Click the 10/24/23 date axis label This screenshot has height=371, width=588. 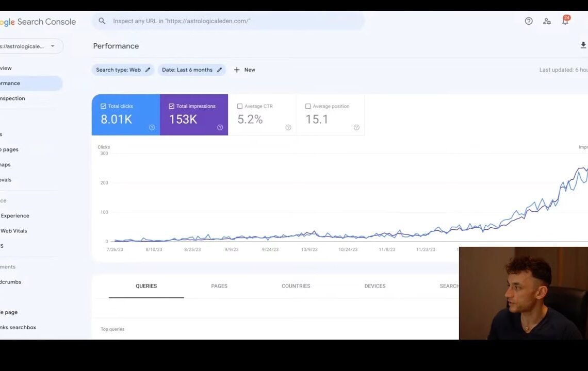click(348, 249)
